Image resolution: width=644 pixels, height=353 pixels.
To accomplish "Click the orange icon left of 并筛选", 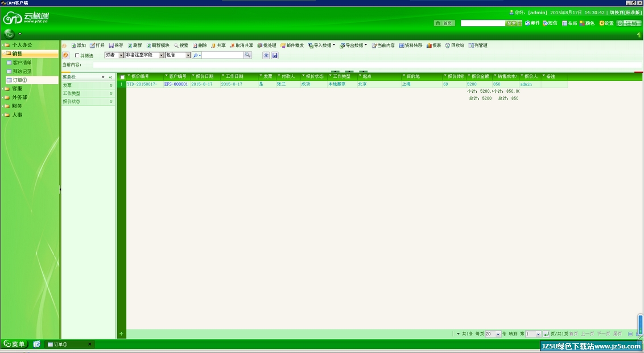I will click(65, 55).
